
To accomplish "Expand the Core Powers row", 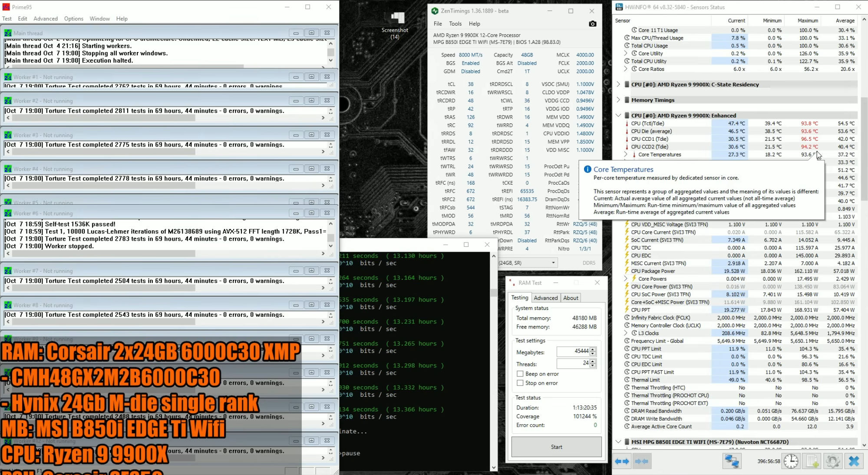I will [x=626, y=279].
